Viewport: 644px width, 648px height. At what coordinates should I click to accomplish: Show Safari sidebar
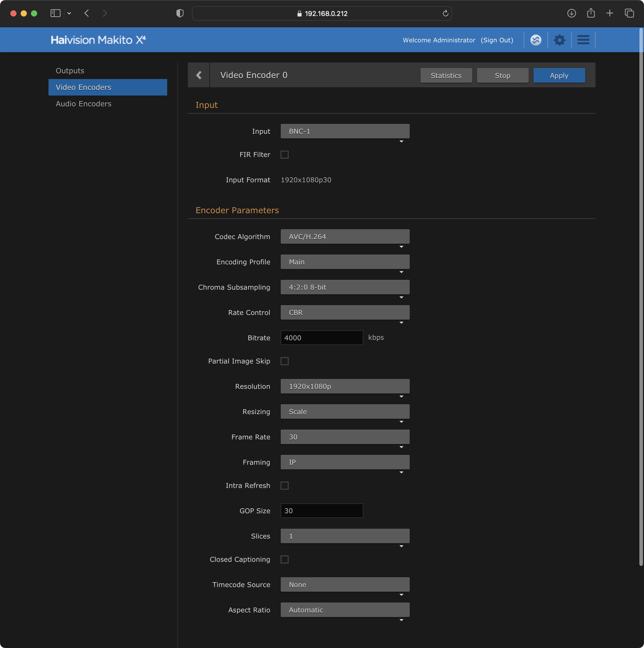[x=55, y=13]
